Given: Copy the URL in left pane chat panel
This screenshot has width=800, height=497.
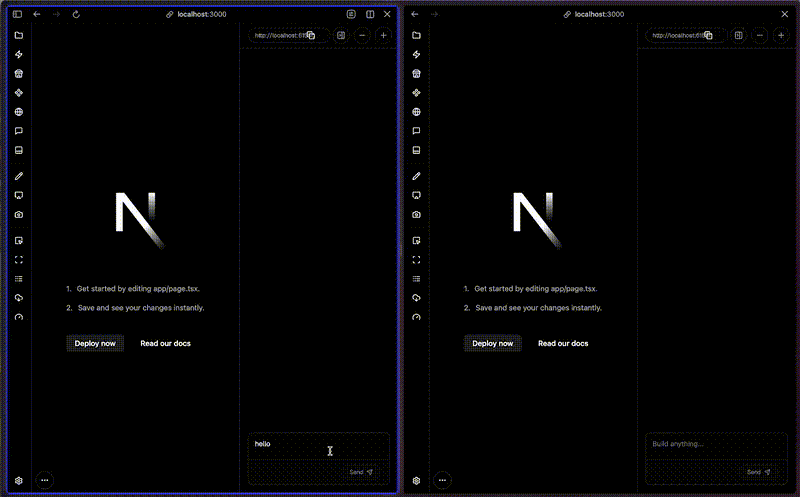Looking at the screenshot, I should [x=311, y=35].
